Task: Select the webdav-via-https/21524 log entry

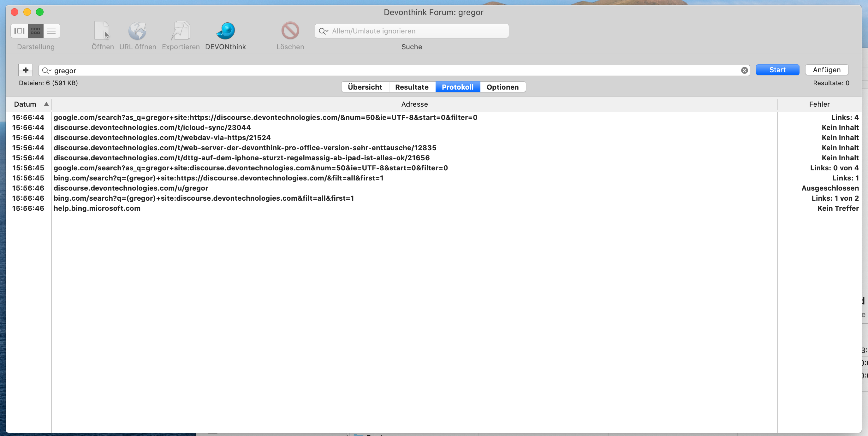Action: [x=434, y=138]
